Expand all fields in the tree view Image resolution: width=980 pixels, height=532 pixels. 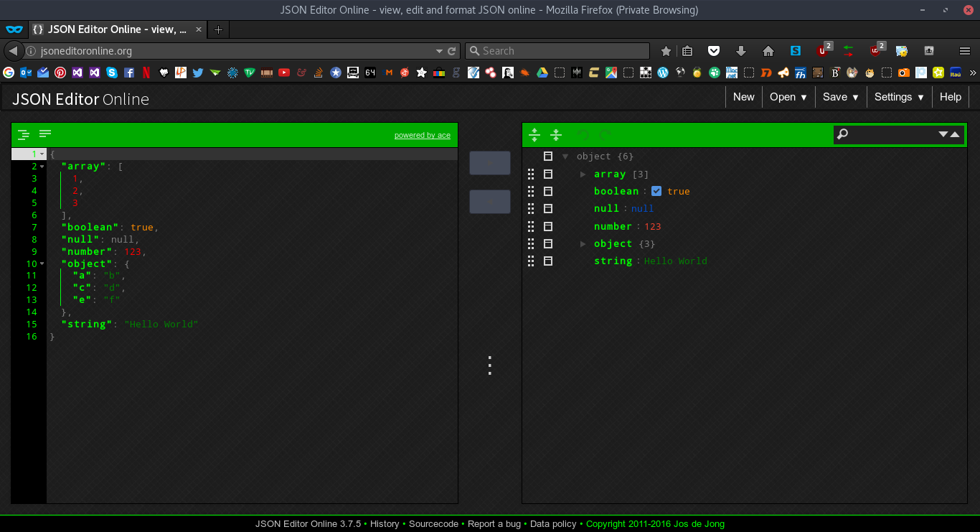coord(534,135)
